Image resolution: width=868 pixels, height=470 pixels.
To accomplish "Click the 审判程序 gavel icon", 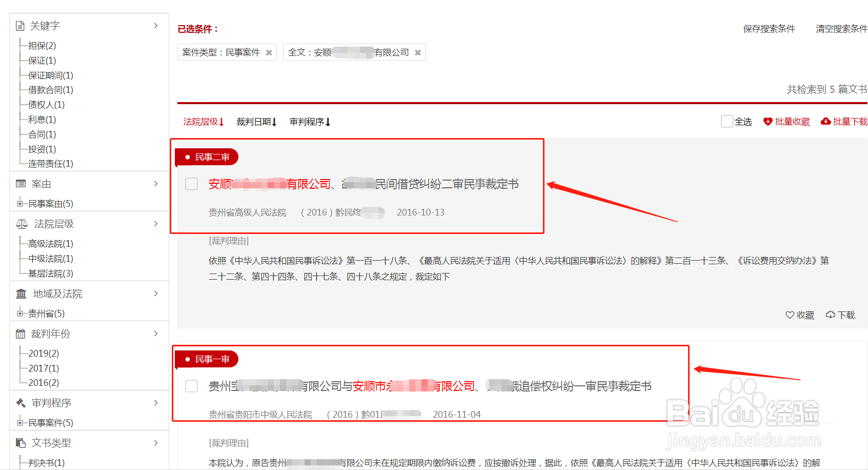I will [21, 403].
